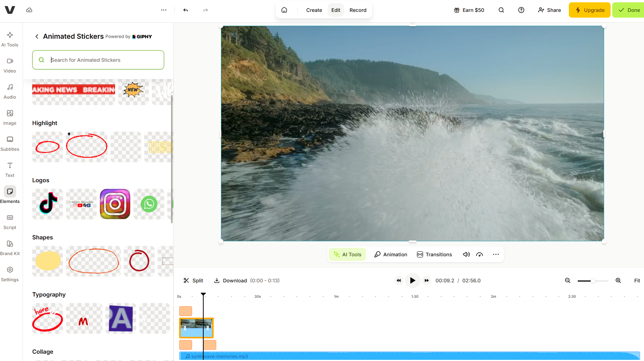Skip backward in the timeline

click(x=399, y=280)
